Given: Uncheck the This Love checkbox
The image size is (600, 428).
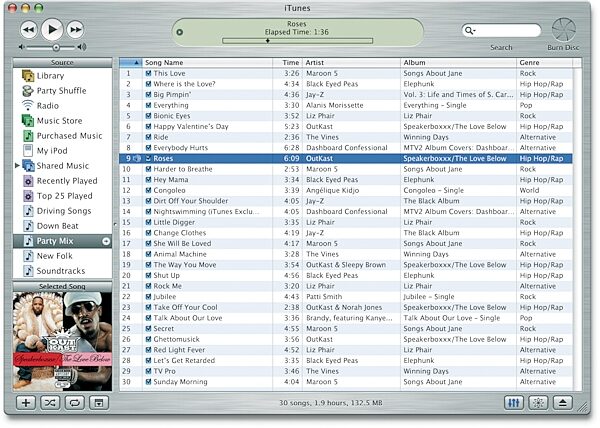Looking at the screenshot, I should (148, 73).
